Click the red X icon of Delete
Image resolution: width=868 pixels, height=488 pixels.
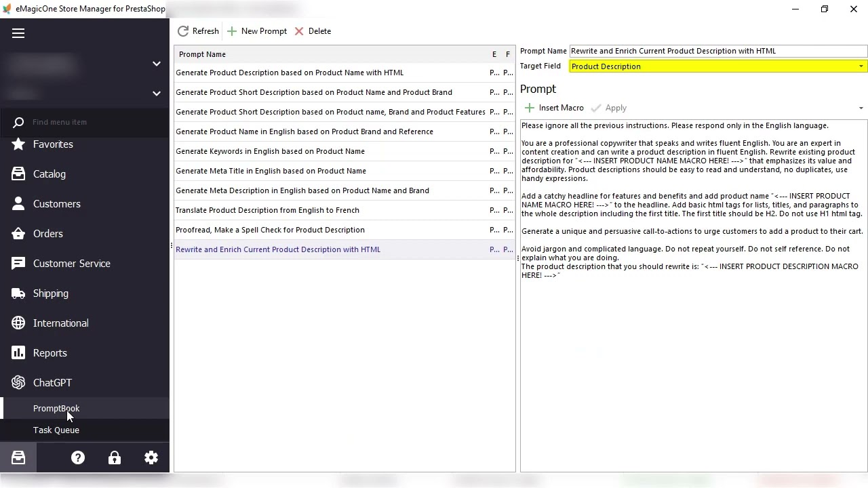point(299,31)
